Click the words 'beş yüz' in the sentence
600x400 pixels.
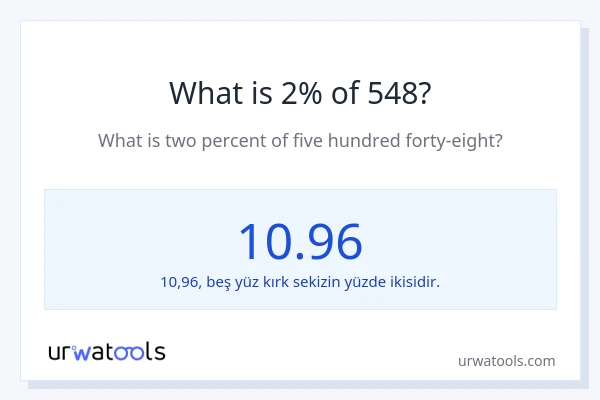coord(231,282)
